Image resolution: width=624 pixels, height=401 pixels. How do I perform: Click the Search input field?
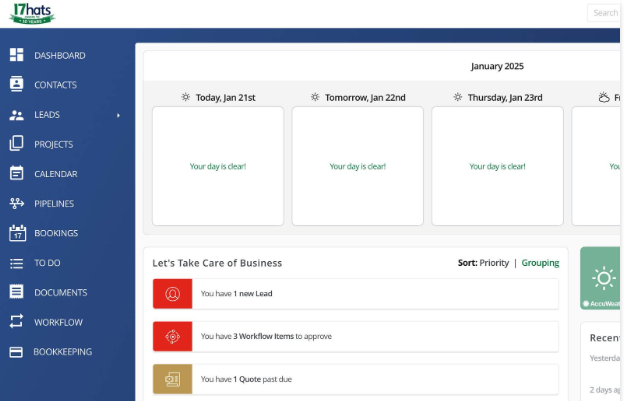(604, 13)
